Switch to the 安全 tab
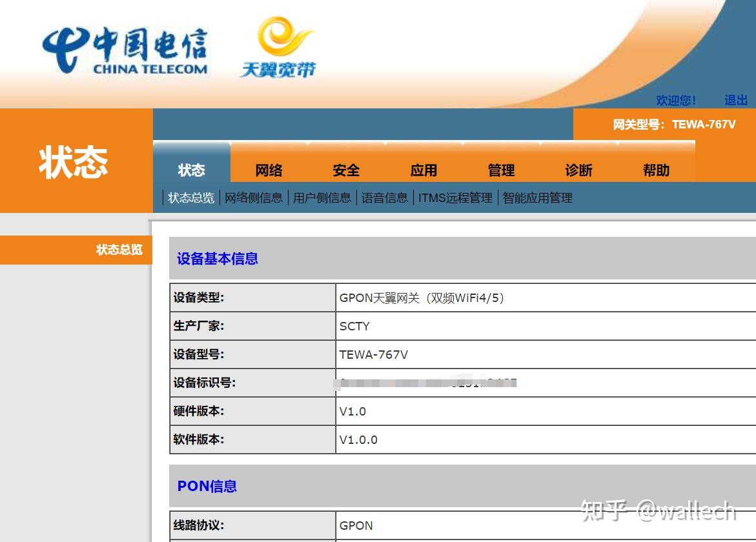This screenshot has height=542, width=756. click(x=347, y=170)
